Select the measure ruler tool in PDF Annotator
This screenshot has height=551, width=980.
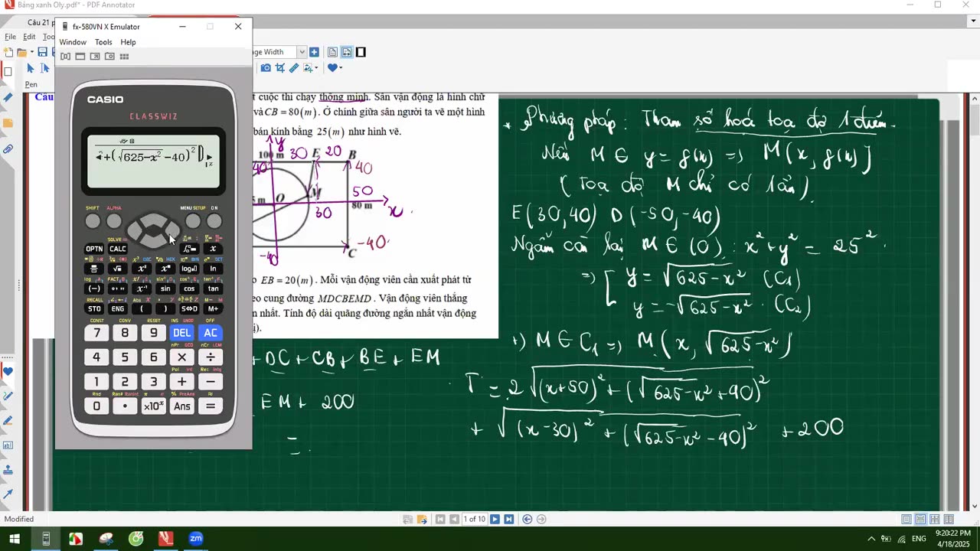294,68
